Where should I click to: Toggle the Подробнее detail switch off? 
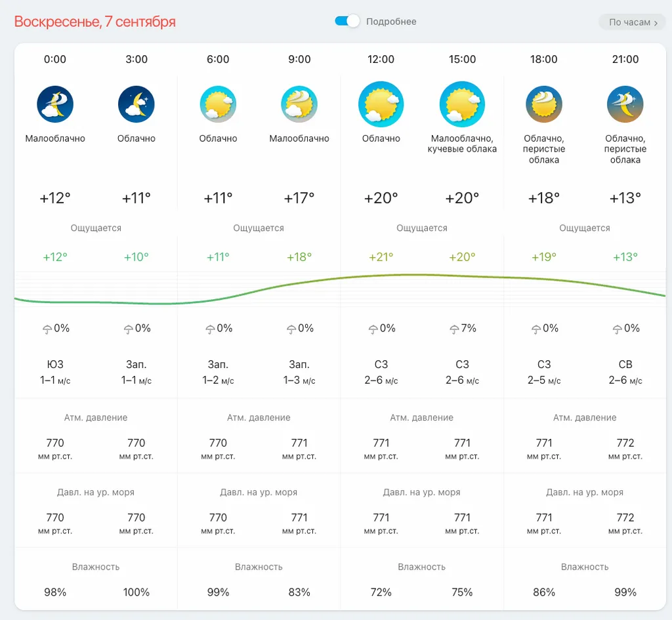click(x=347, y=22)
